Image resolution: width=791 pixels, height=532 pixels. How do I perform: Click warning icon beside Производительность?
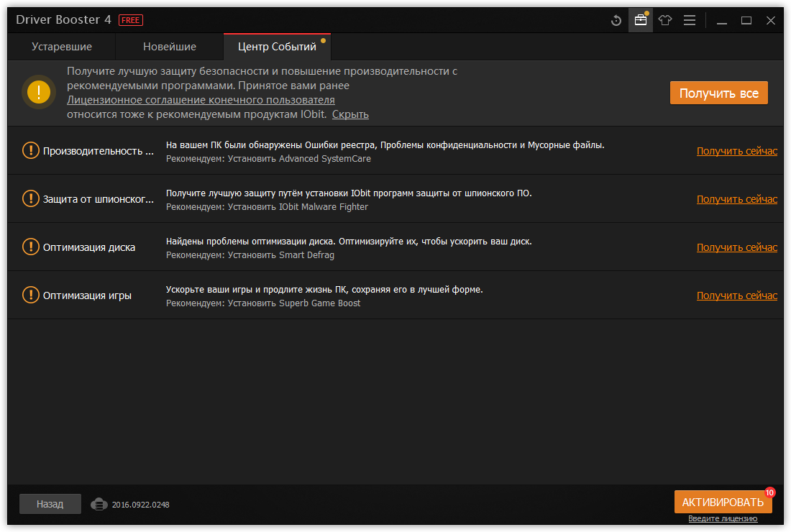[31, 150]
